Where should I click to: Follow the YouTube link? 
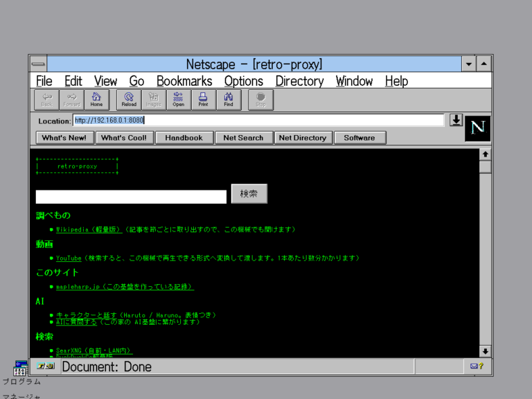(x=69, y=258)
